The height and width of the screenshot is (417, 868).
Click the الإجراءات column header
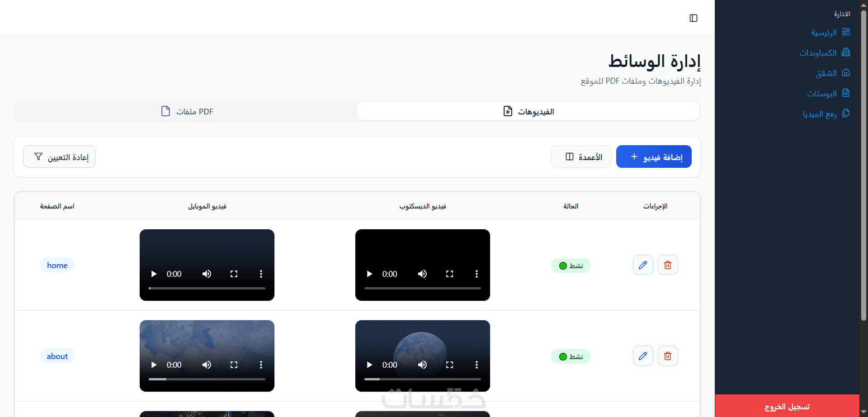[x=656, y=206]
